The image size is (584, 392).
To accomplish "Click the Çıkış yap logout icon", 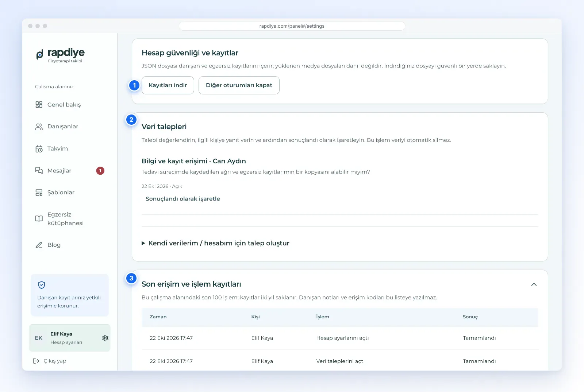I will tap(36, 361).
